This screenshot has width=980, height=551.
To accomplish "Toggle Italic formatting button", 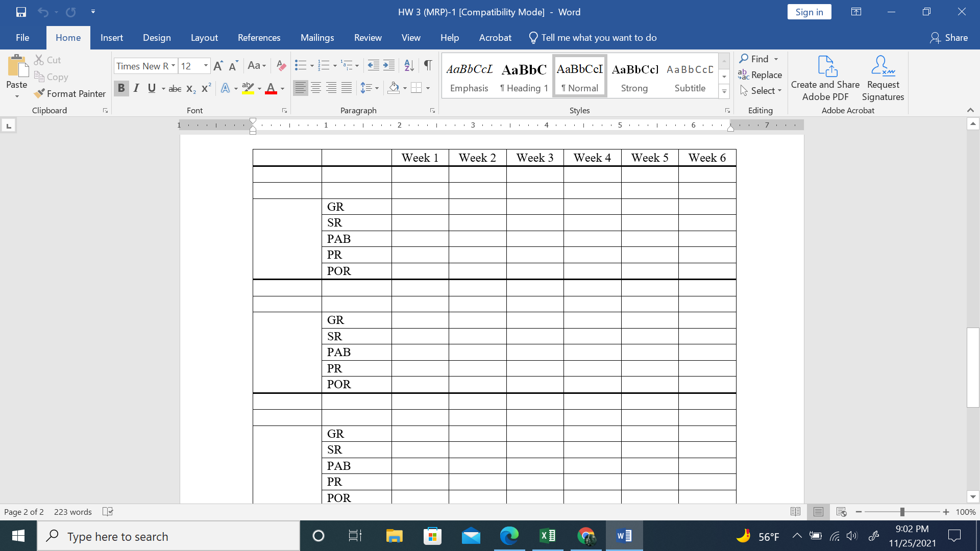I will pos(136,88).
